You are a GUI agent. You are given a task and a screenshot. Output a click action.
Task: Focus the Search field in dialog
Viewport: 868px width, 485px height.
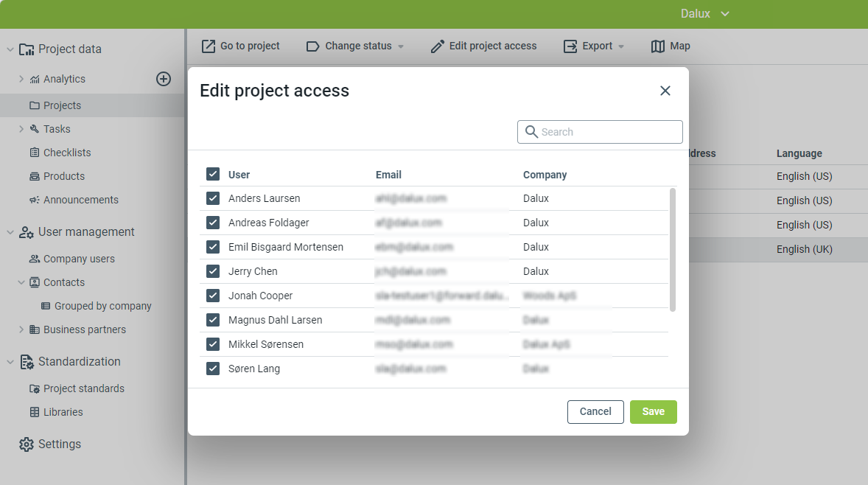point(609,132)
